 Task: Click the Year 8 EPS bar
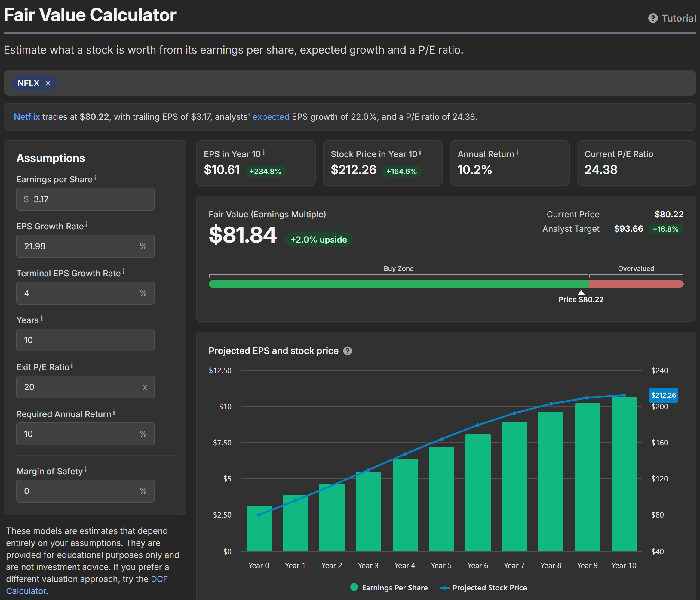click(551, 481)
